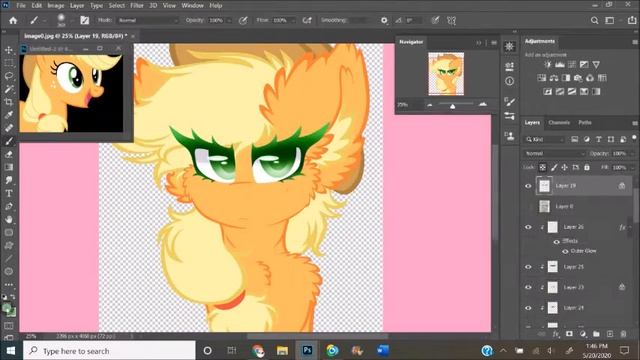
Task: Hide Layer 24 visibility eye
Action: (528, 308)
